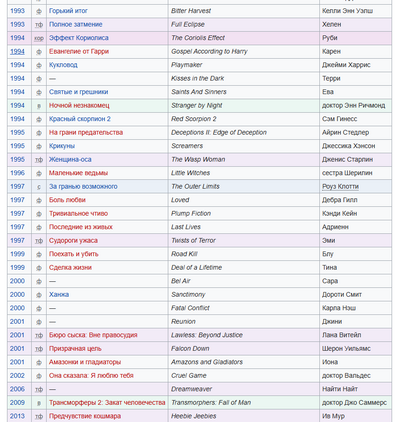Select original title Kisses in the Dark

198,78
